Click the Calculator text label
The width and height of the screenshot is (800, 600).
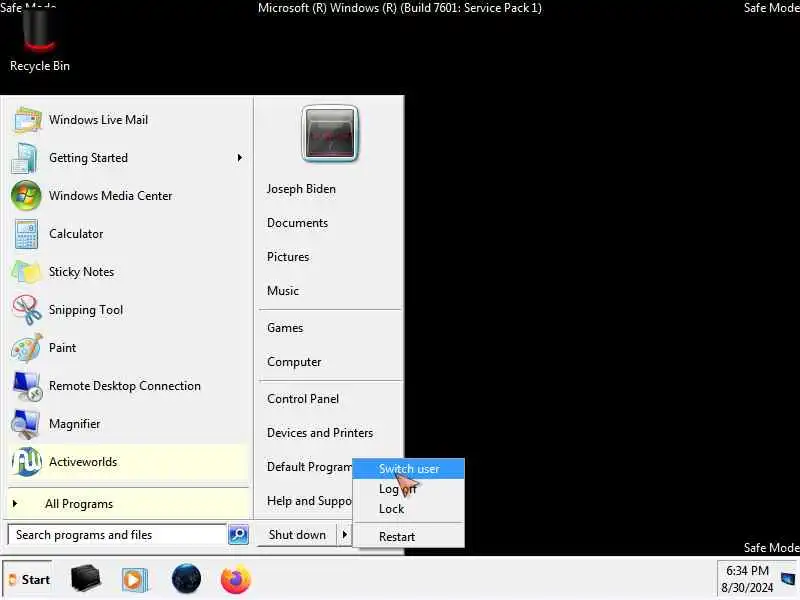point(76,234)
